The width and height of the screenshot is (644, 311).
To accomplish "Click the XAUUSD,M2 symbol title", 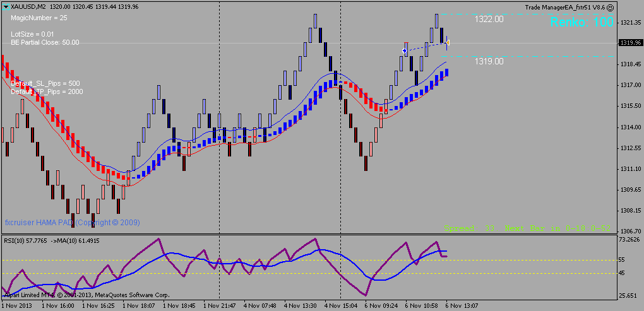I will (28, 7).
